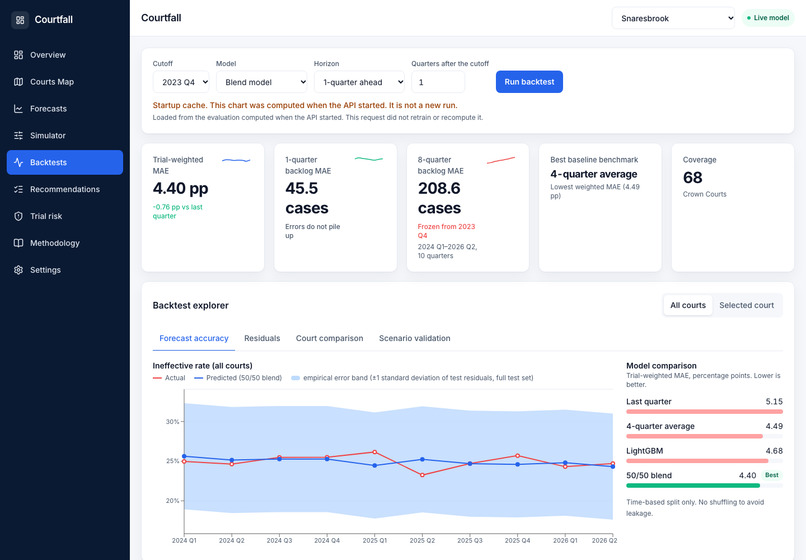The image size is (806, 560).
Task: Click the 45.5 cases value
Action: click(x=307, y=198)
